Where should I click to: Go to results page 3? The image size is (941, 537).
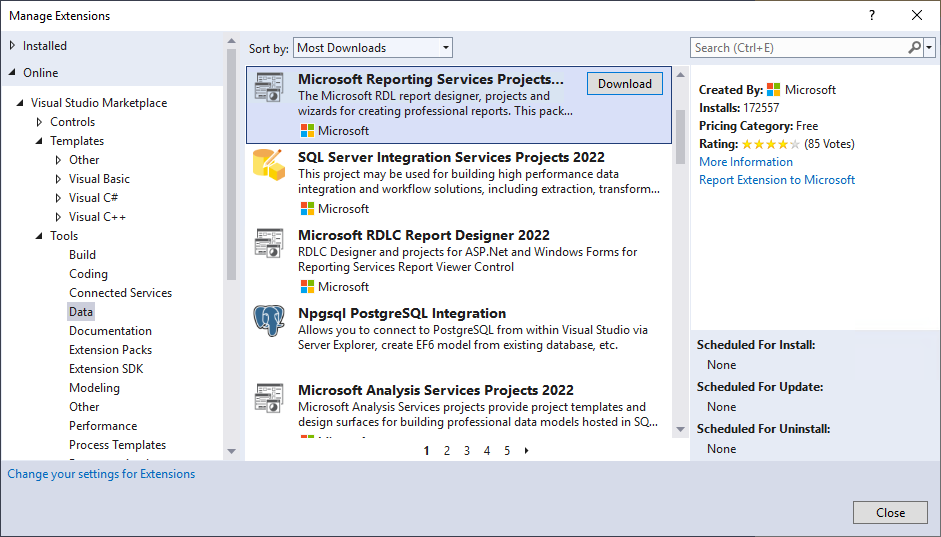coord(466,451)
